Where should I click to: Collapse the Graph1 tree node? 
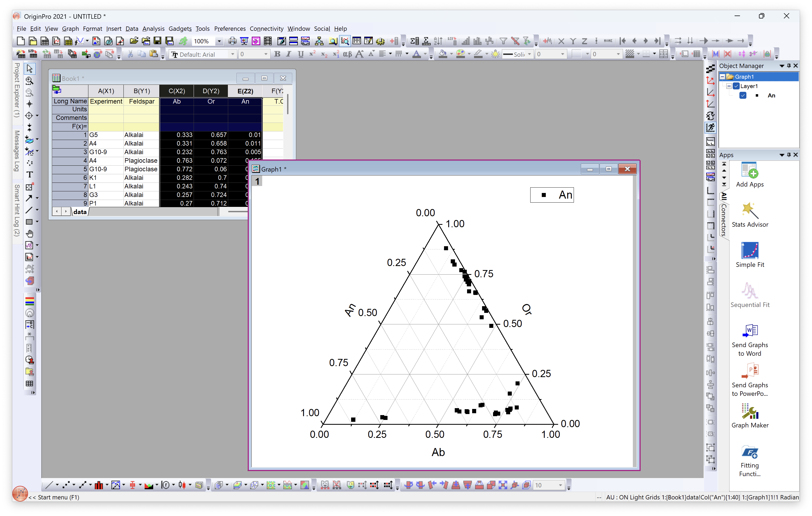click(722, 77)
